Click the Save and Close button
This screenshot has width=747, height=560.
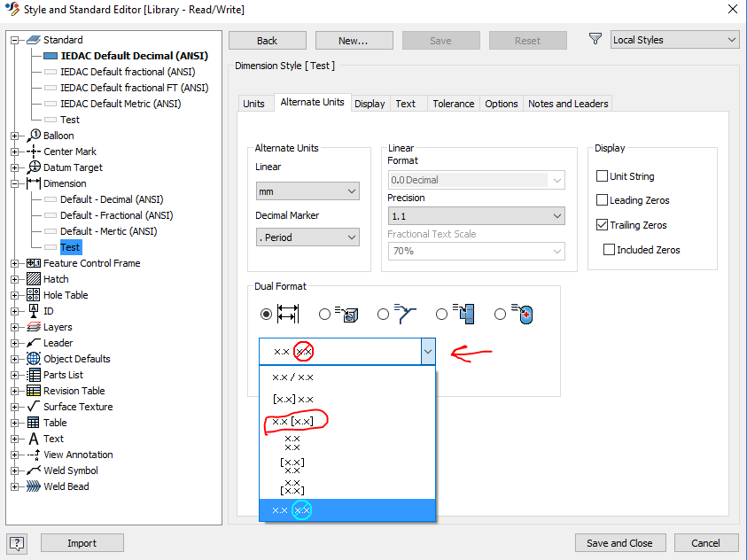tap(619, 543)
